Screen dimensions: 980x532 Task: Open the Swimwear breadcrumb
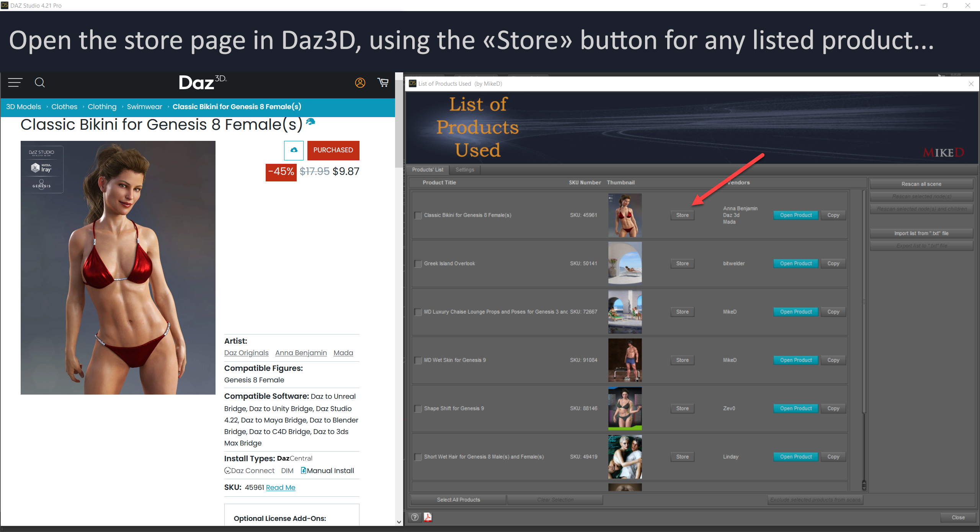coord(144,107)
